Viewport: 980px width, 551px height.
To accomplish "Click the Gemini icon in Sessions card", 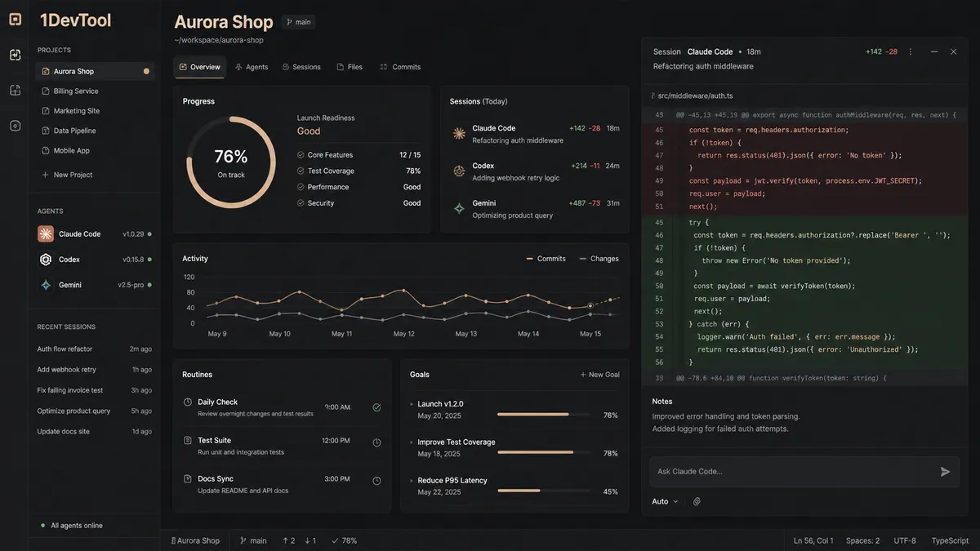I will click(x=459, y=209).
